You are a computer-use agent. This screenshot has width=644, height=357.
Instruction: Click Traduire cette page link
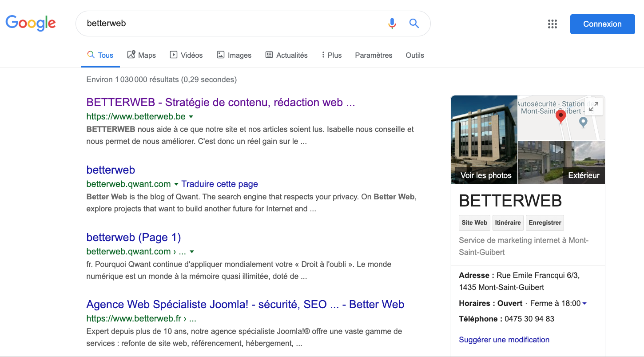(x=219, y=184)
